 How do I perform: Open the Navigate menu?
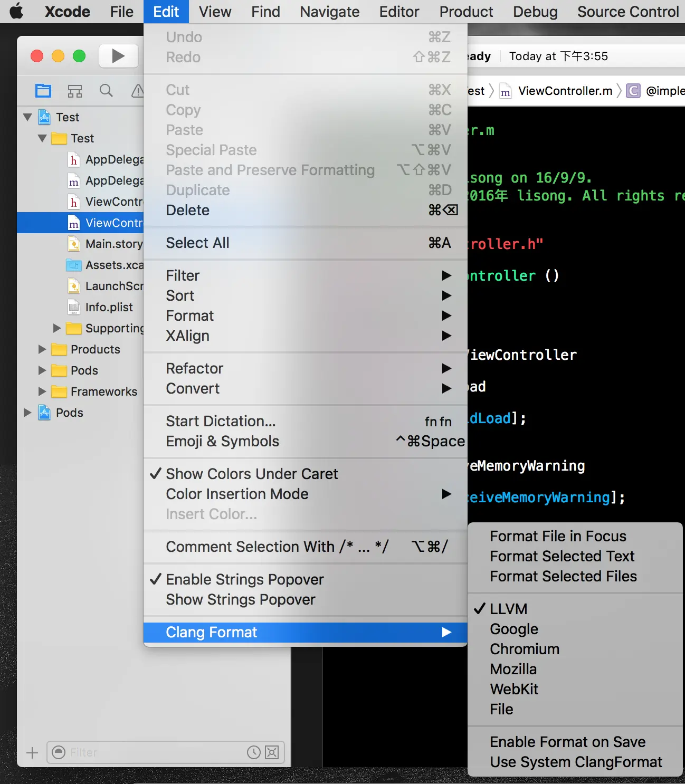pos(330,12)
